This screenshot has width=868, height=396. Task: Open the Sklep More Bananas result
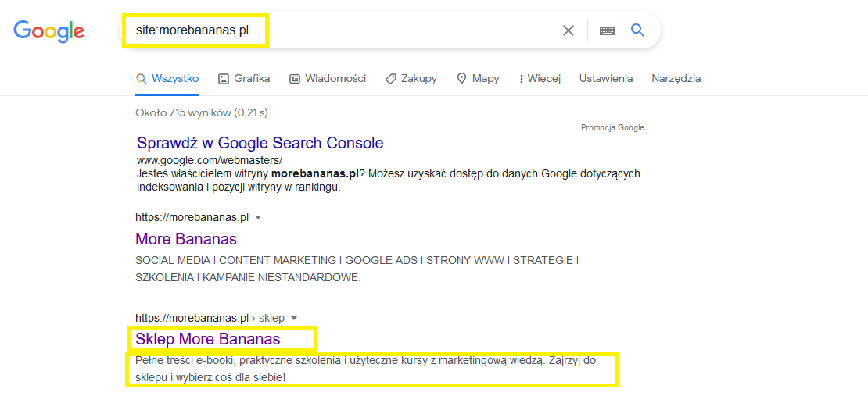point(207,339)
